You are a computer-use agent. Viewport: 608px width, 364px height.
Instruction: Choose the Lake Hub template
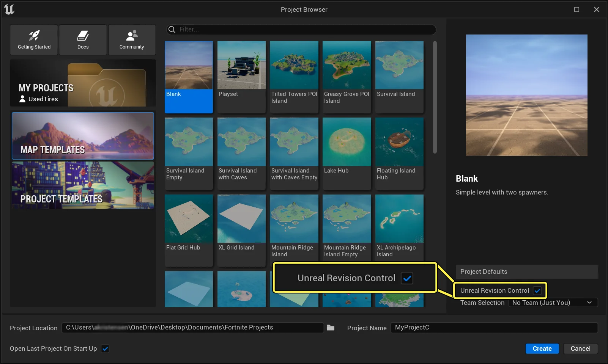point(347,154)
